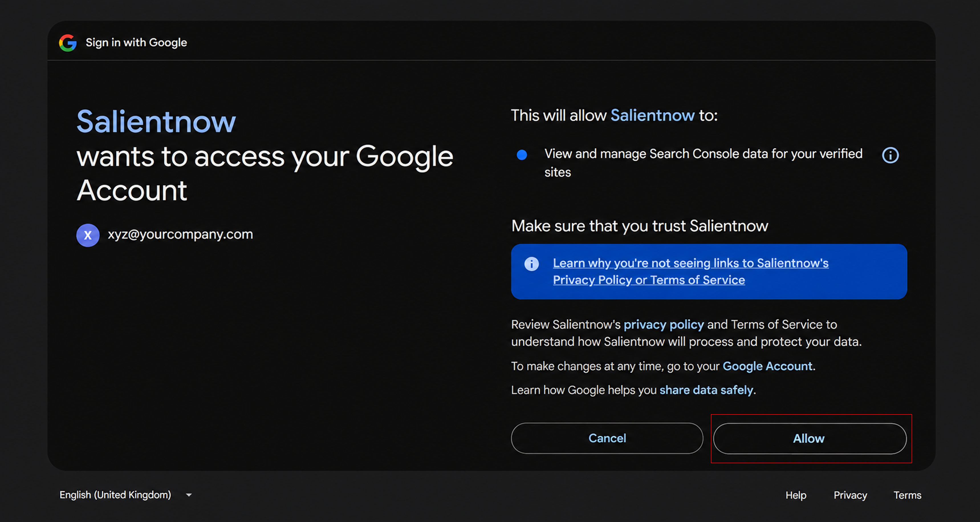Open the Google Account link
The image size is (980, 522).
coord(767,366)
